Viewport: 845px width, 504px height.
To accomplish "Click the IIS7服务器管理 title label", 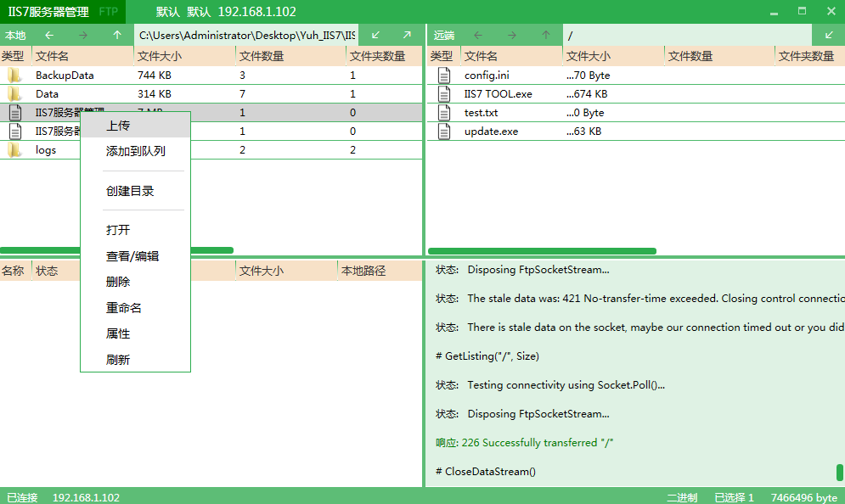I will (x=48, y=12).
